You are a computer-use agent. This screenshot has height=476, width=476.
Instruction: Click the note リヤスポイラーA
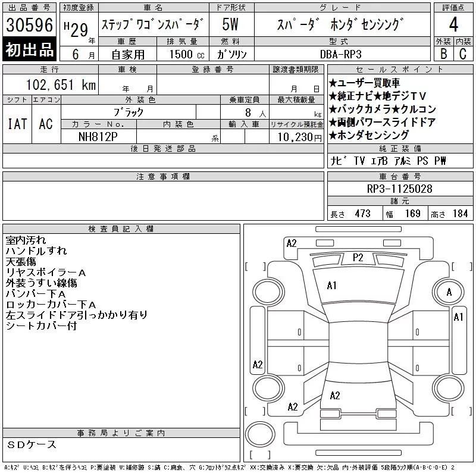[x=46, y=273]
